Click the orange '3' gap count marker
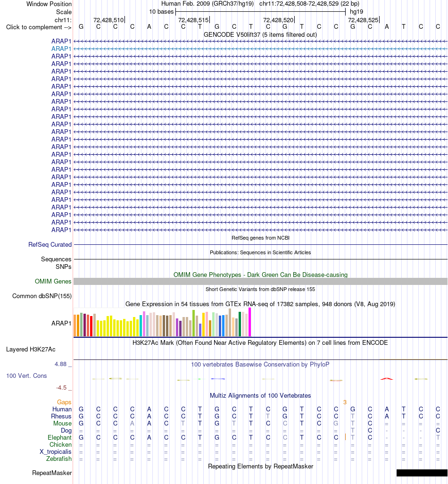 point(345,402)
